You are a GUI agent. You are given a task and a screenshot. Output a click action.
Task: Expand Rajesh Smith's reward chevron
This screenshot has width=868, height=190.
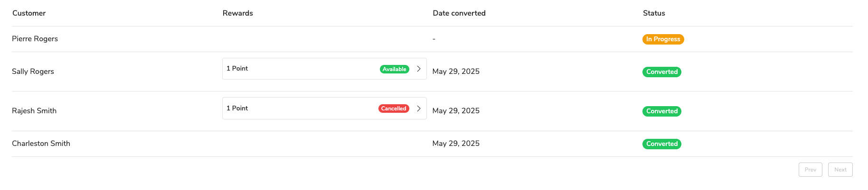tap(419, 109)
